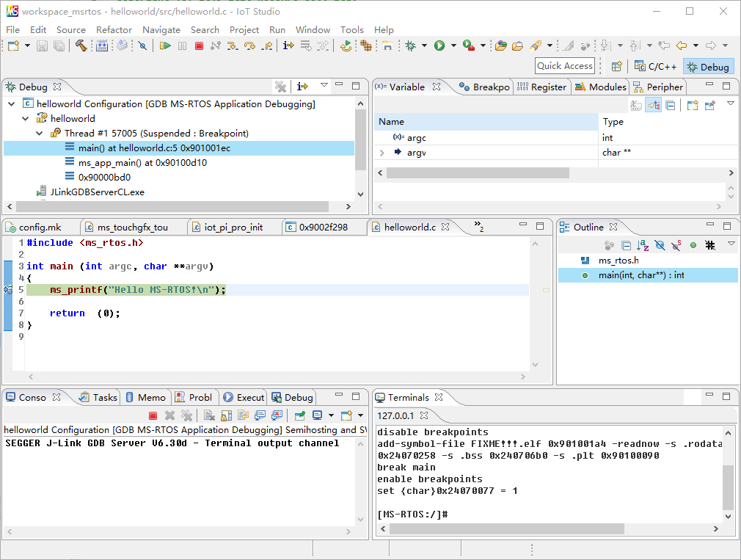Click into the Quick Access field
The height and width of the screenshot is (560, 741).
point(564,66)
